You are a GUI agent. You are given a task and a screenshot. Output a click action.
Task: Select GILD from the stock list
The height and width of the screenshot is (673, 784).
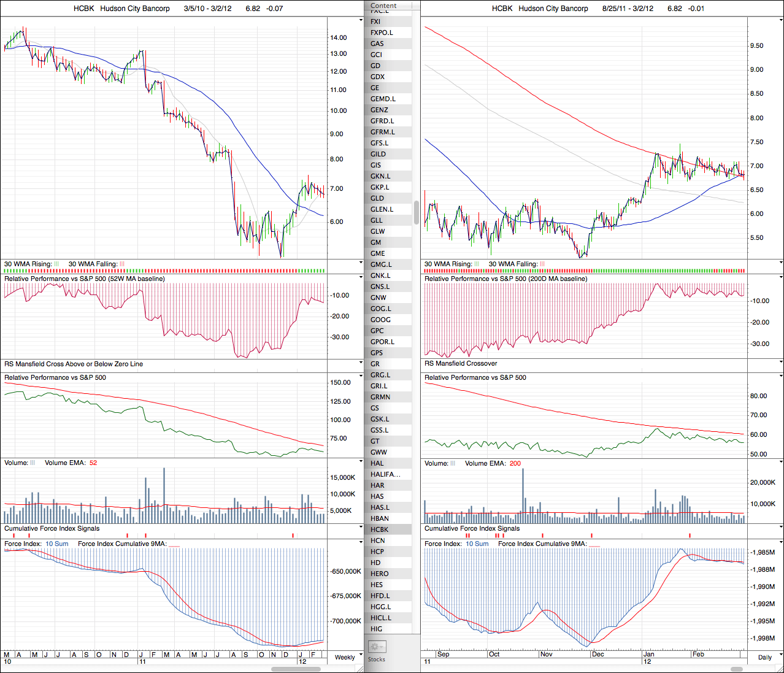point(378,154)
